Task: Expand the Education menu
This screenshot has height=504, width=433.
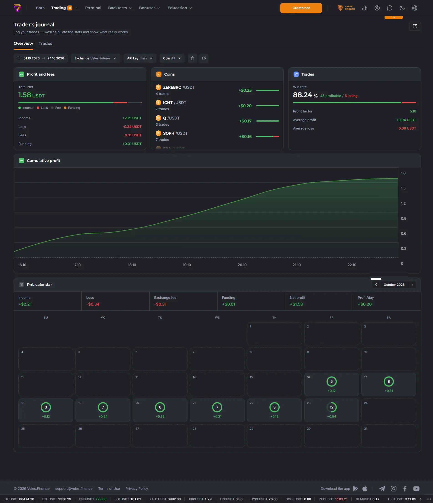Action: [180, 8]
